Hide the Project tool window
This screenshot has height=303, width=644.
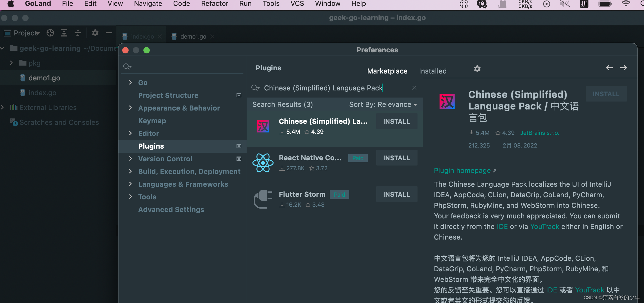click(x=109, y=33)
